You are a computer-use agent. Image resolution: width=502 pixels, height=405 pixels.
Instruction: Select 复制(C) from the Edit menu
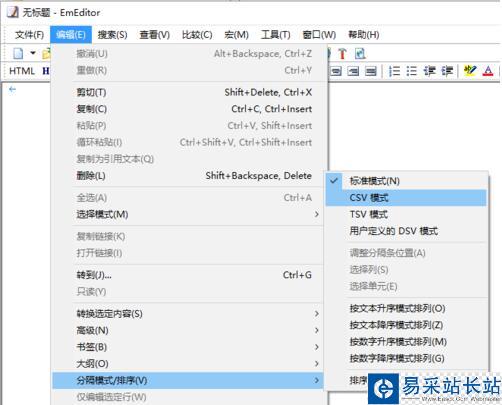188,109
